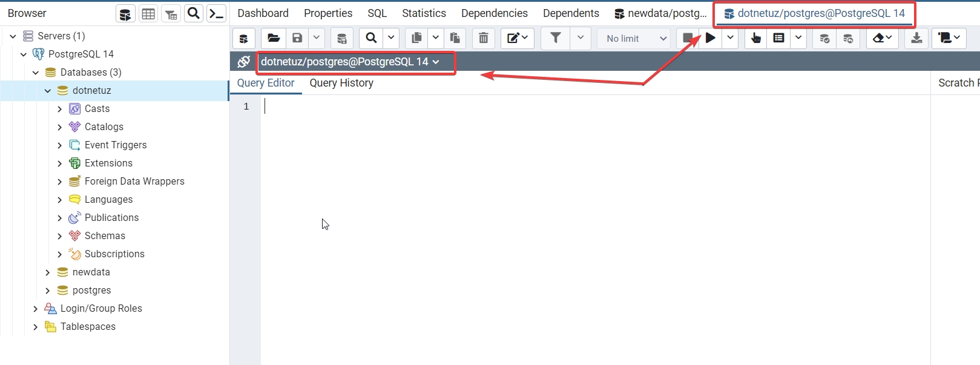This screenshot has width=980, height=365.
Task: Click the Save File floppy icon
Action: click(297, 38)
